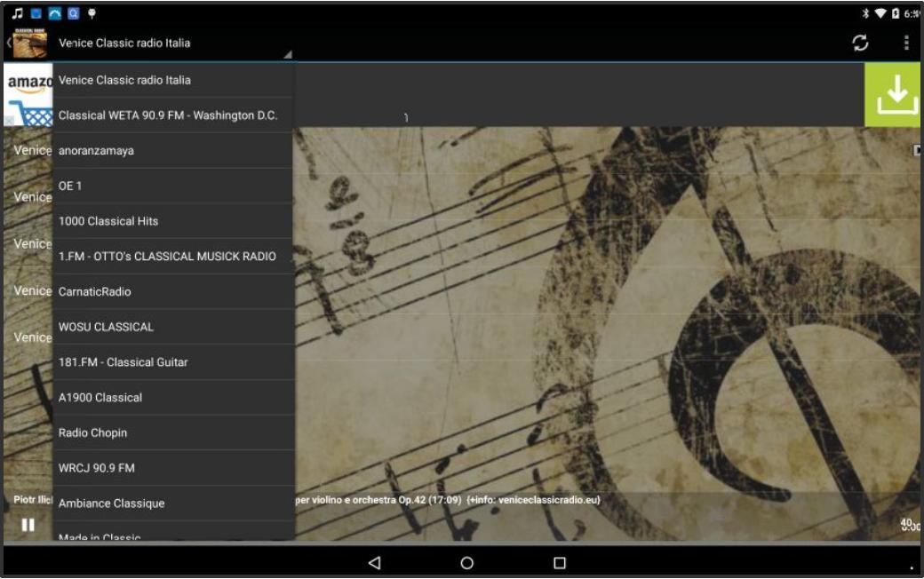Choose Classical WETA 90.9 FM station

coord(173,115)
